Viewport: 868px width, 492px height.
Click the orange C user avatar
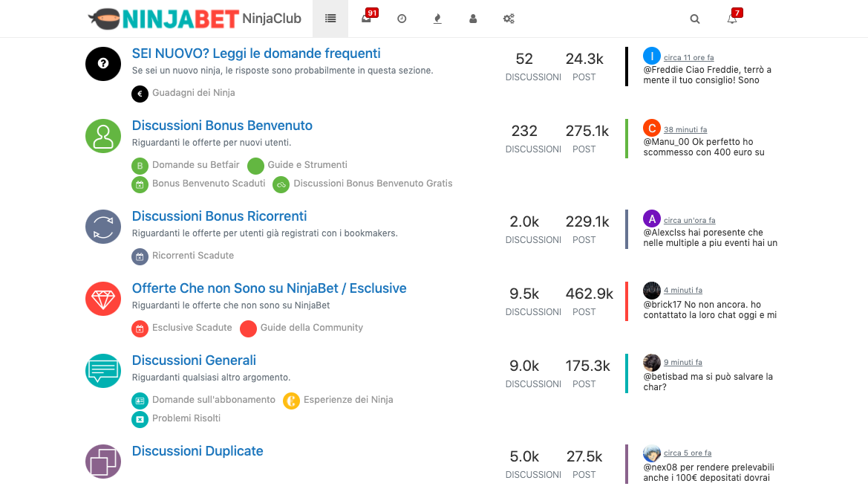[651, 128]
